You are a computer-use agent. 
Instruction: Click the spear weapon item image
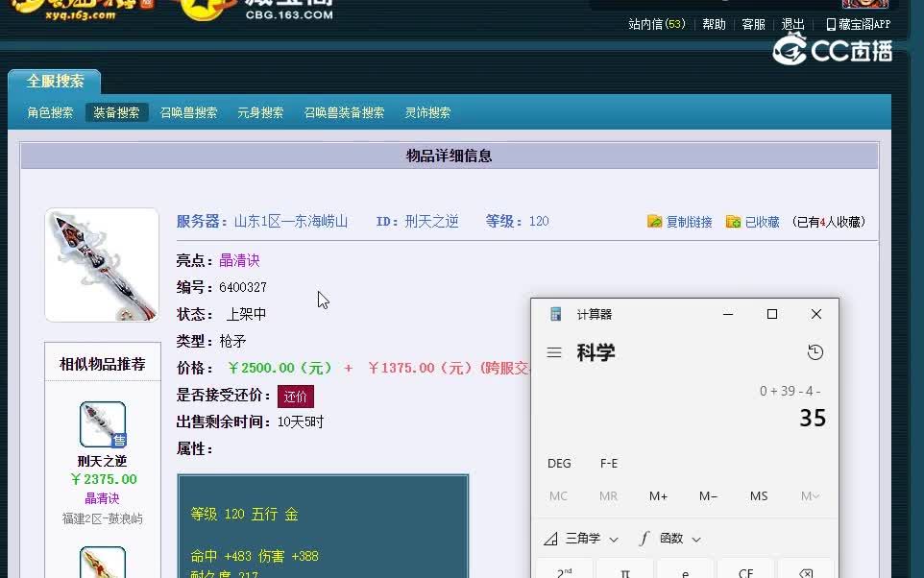tap(102, 265)
